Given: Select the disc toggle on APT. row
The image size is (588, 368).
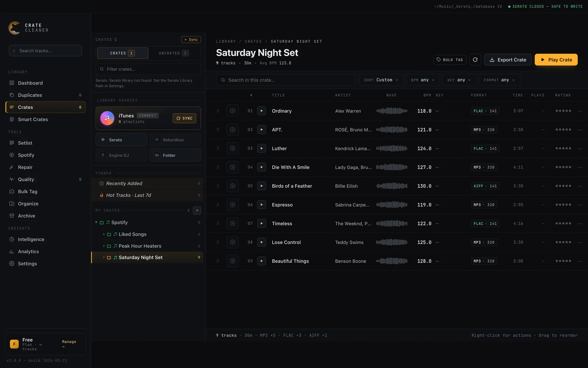Looking at the screenshot, I should click(233, 130).
